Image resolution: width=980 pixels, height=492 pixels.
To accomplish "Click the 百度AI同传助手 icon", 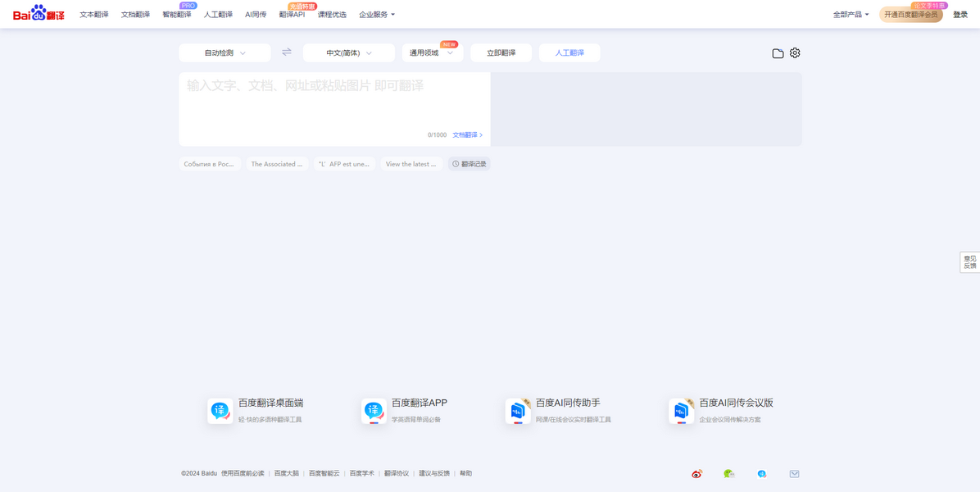I will 518,411.
